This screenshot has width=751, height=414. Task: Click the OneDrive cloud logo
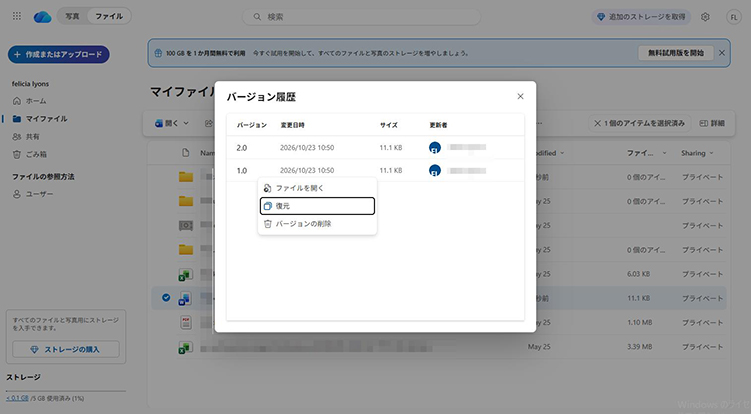click(43, 17)
